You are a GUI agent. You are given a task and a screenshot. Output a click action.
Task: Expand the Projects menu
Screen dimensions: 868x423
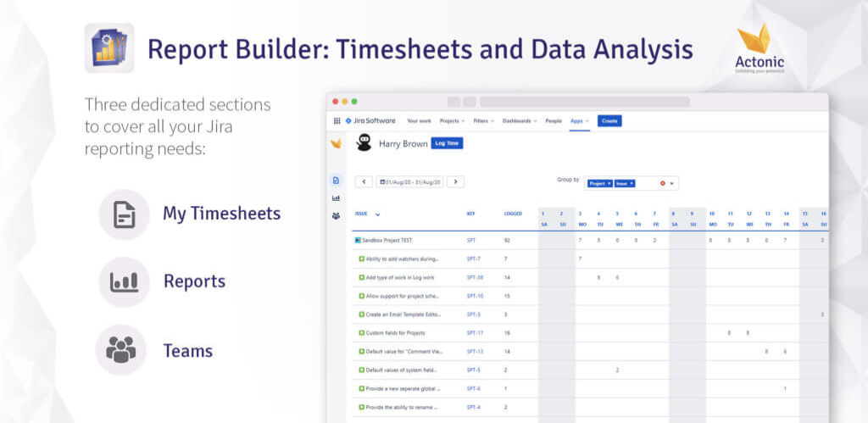point(453,120)
